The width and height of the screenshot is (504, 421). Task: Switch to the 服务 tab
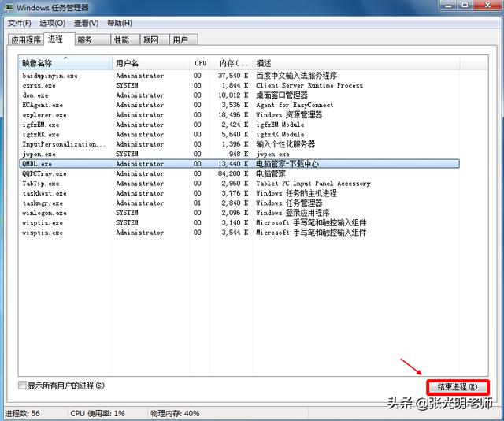coord(84,39)
